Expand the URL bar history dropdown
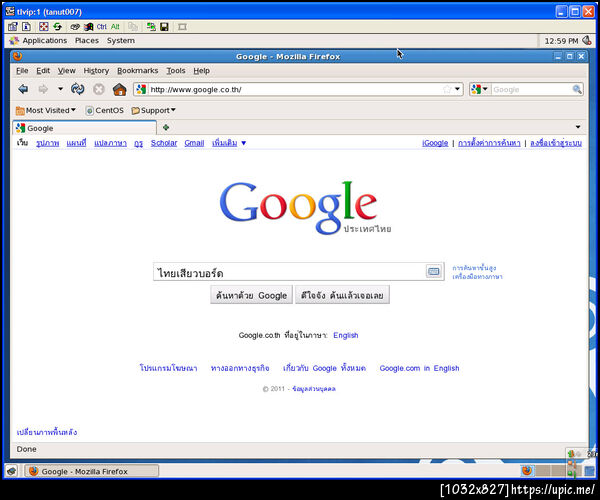The width and height of the screenshot is (600, 500). click(x=457, y=90)
